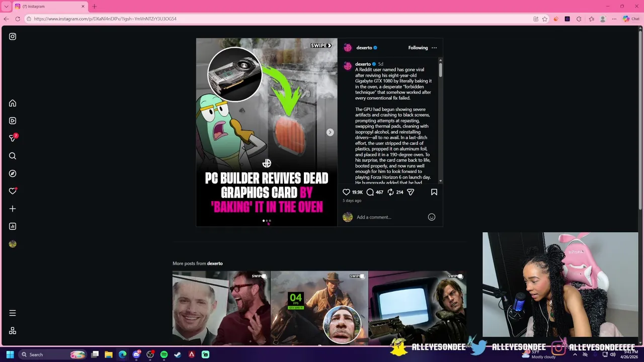
Task: Advance carousel with next arrow
Action: (x=330, y=132)
